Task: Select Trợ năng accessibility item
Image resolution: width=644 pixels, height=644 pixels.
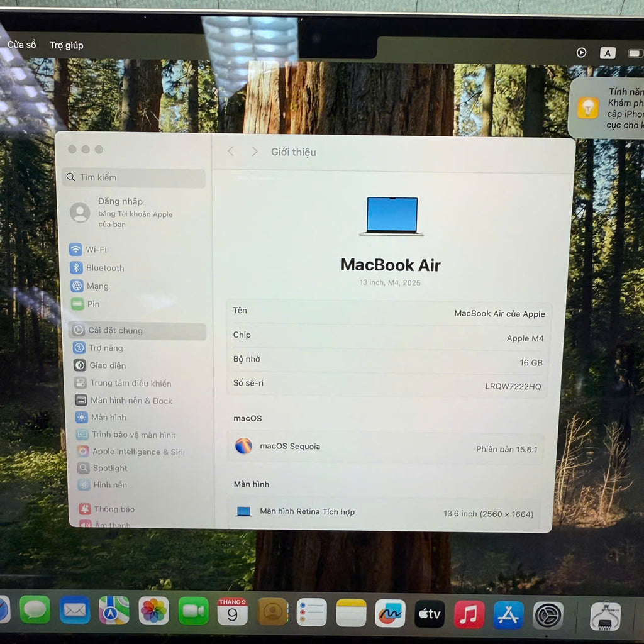Action: click(x=105, y=348)
